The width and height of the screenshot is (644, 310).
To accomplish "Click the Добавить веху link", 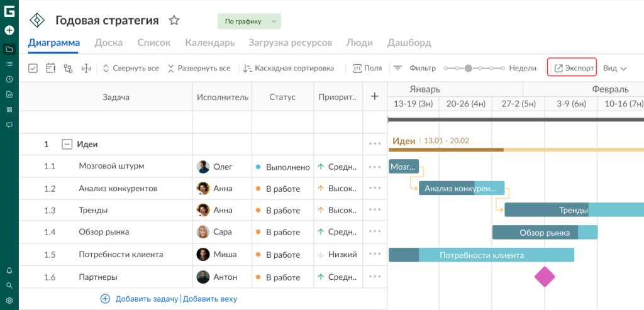I will [209, 299].
